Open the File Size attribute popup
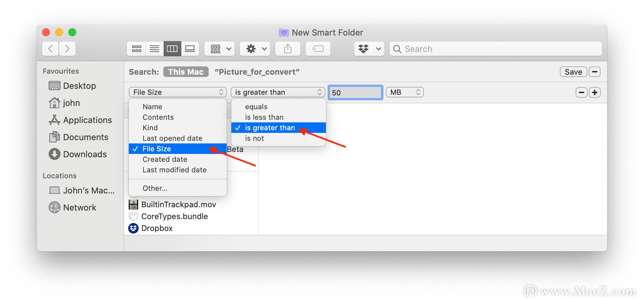This screenshot has width=644, height=300. coord(177,92)
